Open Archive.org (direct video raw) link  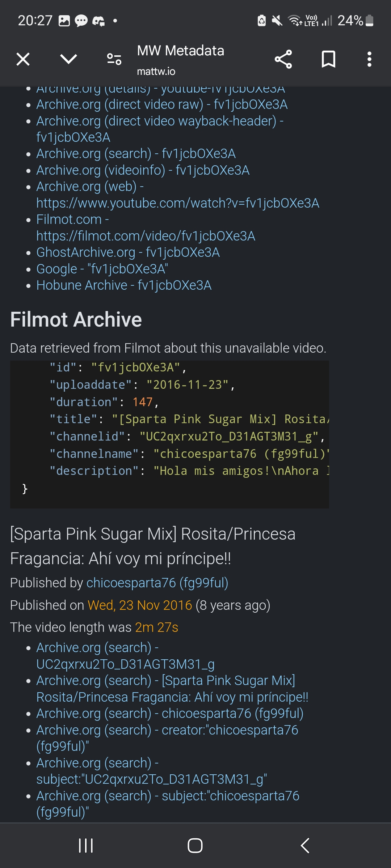162,105
